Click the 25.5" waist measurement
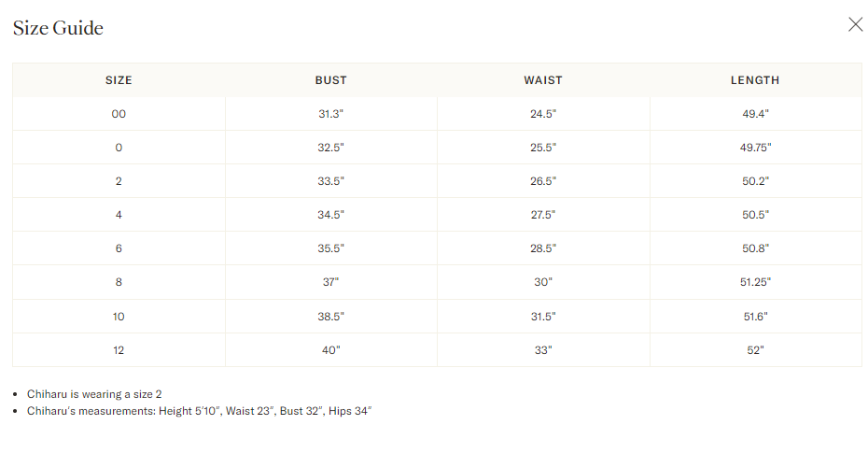 click(x=543, y=148)
